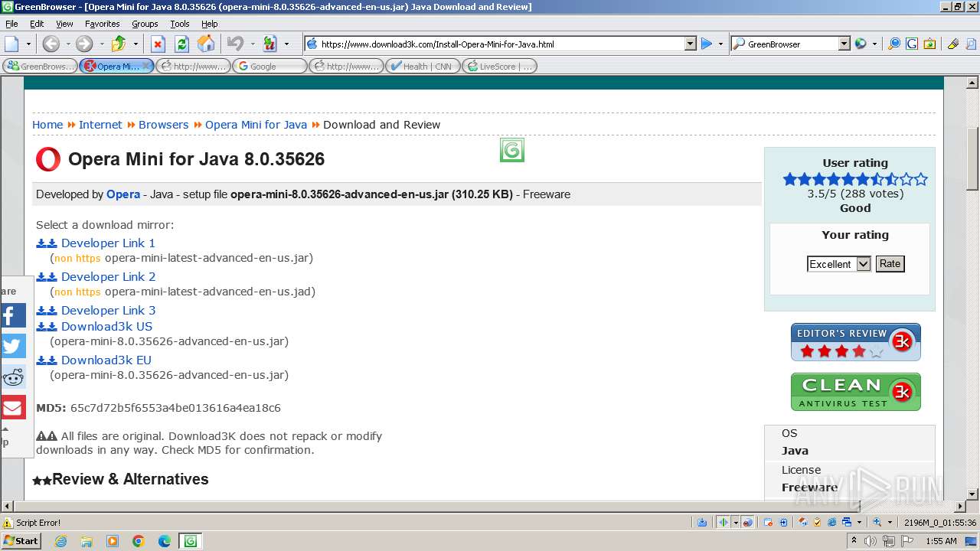The width and height of the screenshot is (980, 551).
Task: Open the status bar zoom dropdown arrow
Action: pyautogui.click(x=891, y=522)
